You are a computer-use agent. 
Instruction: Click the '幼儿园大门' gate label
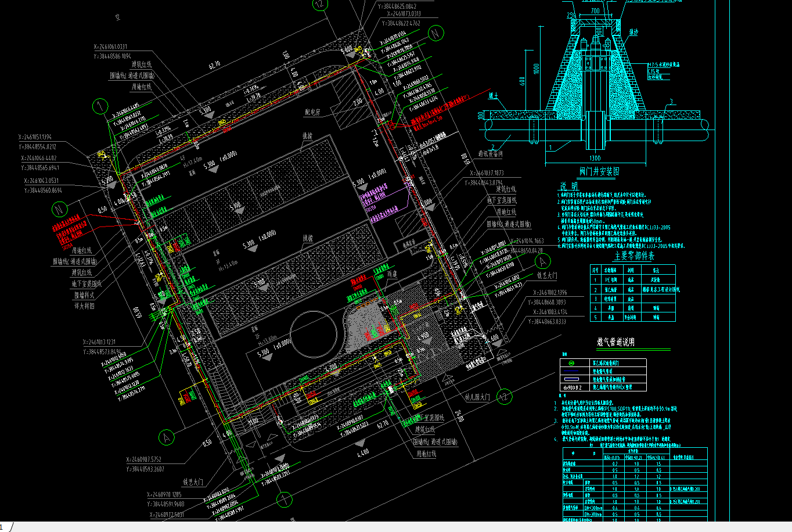tap(477, 397)
